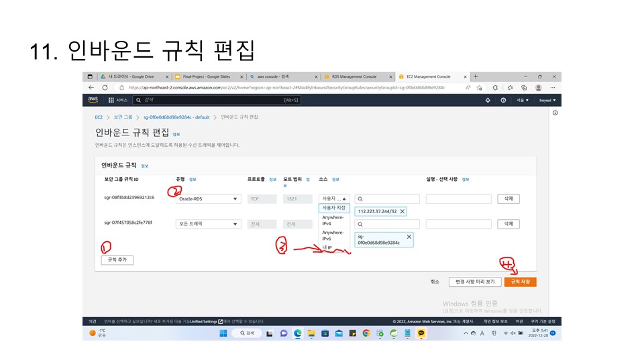The image size is (644, 362).
Task: Reload the page with refresh icon
Action: [x=105, y=87]
